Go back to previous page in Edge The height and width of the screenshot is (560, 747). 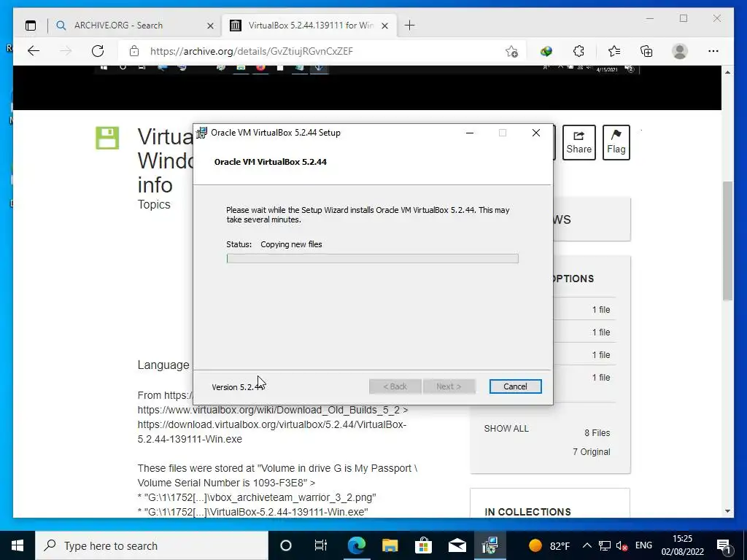pos(34,51)
